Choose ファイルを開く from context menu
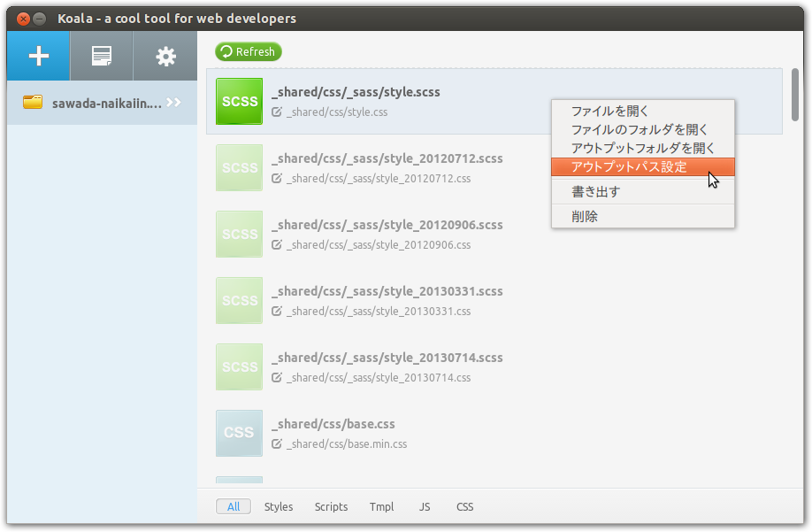The image size is (812, 532). click(643, 111)
